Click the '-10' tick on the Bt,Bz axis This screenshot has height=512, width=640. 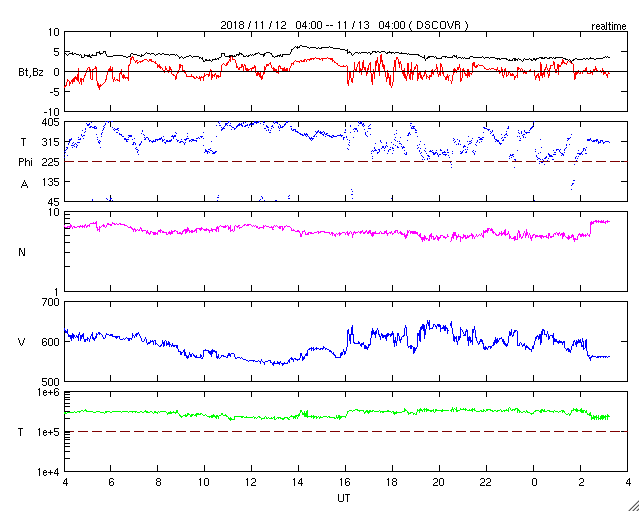(51, 111)
